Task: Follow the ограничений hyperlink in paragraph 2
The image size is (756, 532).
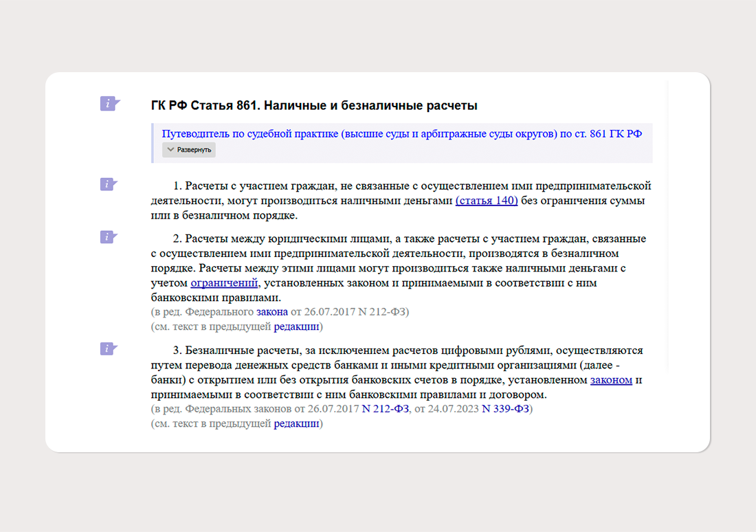Action: point(224,283)
